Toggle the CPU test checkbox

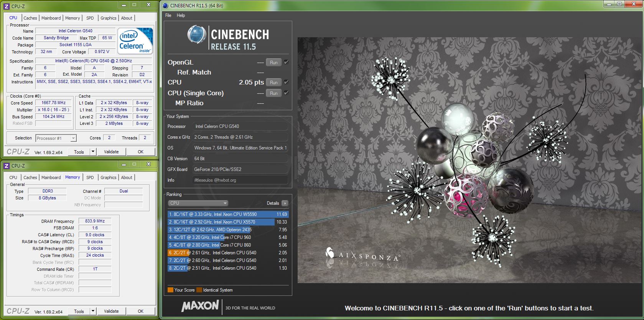[286, 82]
